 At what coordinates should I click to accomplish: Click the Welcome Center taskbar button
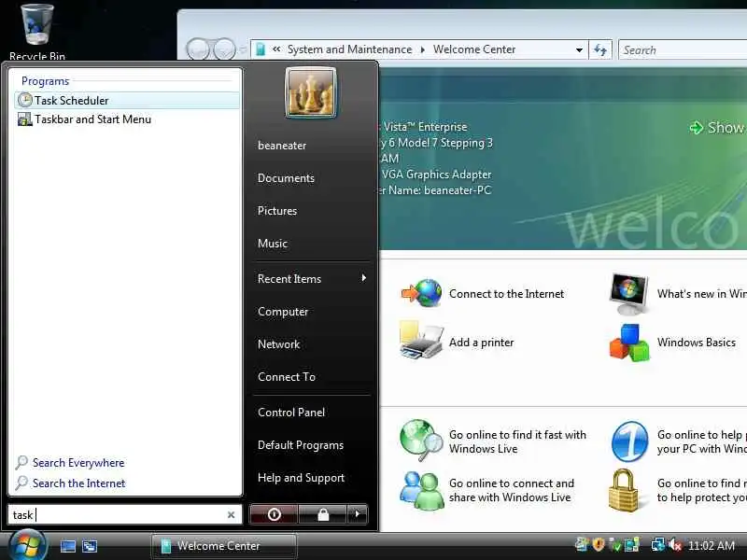point(224,546)
